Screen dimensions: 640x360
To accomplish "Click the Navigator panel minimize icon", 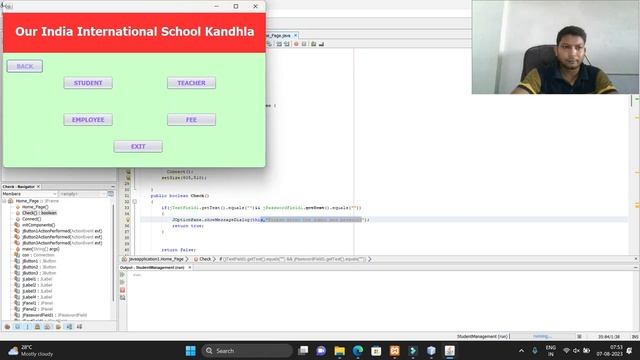I will (x=113, y=187).
